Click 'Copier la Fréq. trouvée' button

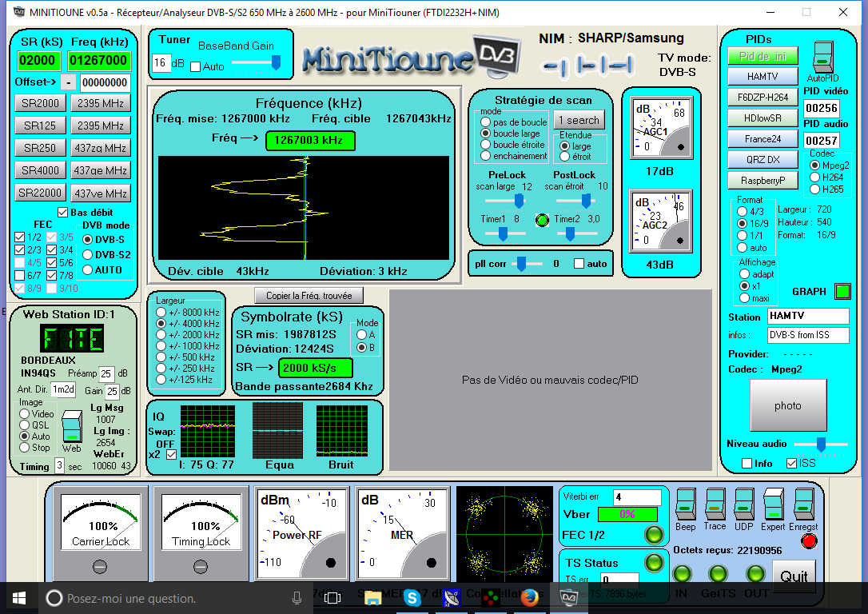coord(309,296)
